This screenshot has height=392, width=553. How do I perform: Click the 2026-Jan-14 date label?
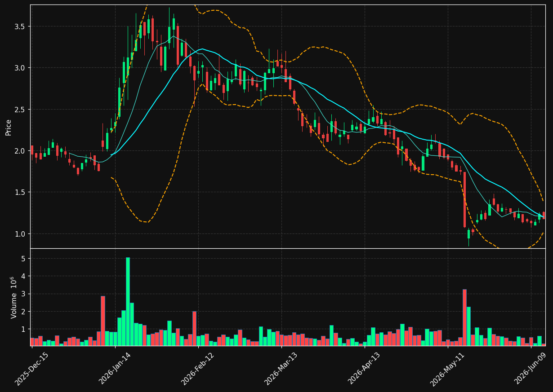click(115, 368)
